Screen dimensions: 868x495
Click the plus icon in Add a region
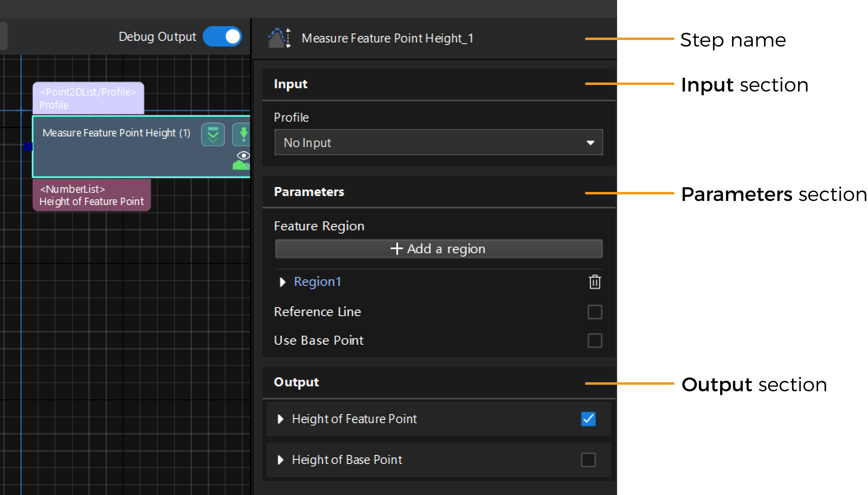pos(396,249)
